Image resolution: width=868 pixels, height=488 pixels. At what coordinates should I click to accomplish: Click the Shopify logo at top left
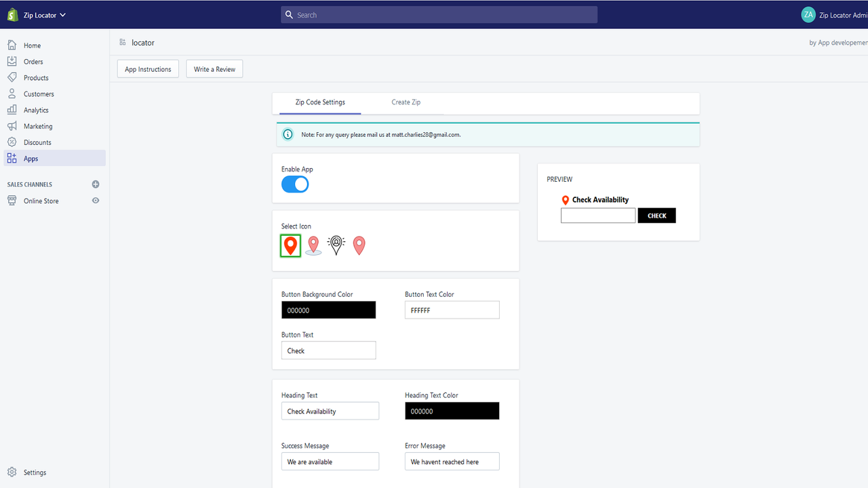pos(12,14)
